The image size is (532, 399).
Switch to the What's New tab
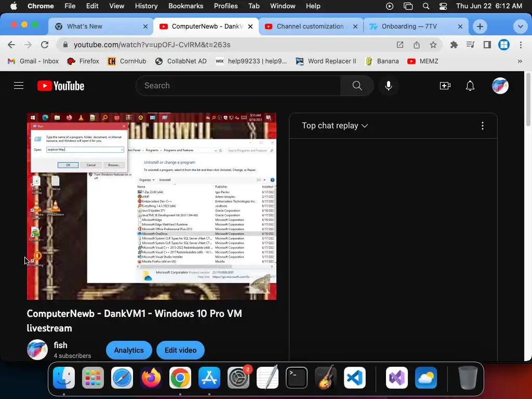100,26
